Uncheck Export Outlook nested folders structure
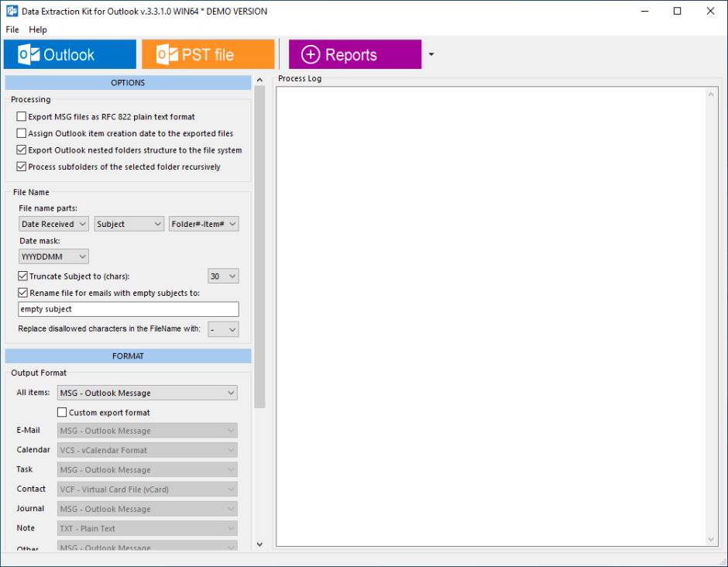This screenshot has width=728, height=567. 22,150
